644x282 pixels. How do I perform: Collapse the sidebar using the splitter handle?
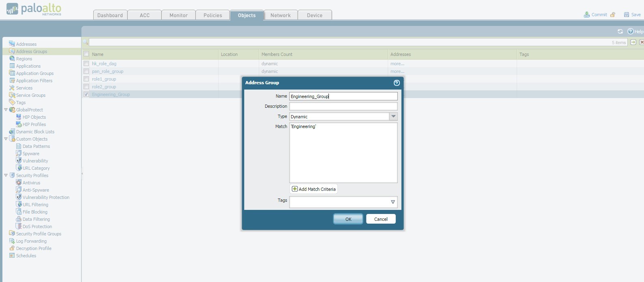click(82, 173)
